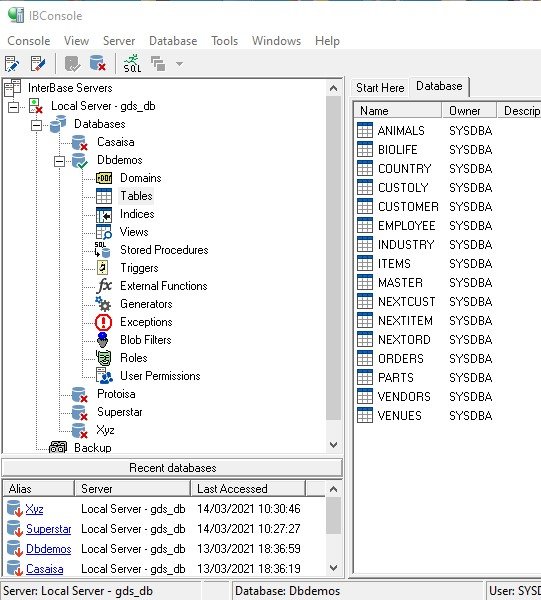
Task: Click the cascading windows toolbar icon
Action: (x=158, y=64)
